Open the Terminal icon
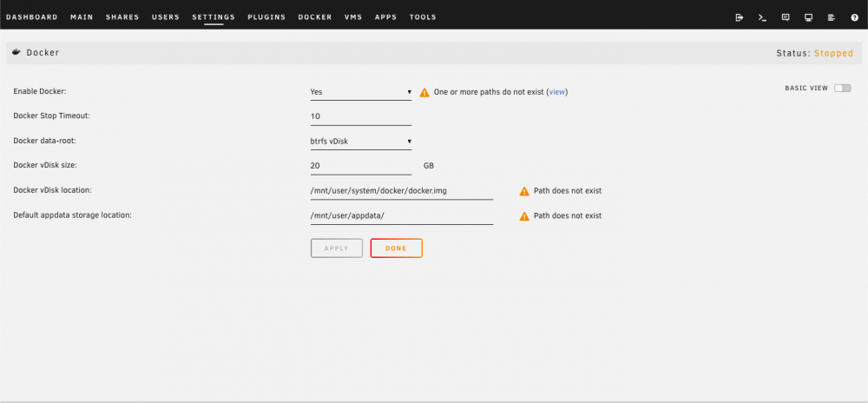This screenshot has width=868, height=403. [762, 17]
